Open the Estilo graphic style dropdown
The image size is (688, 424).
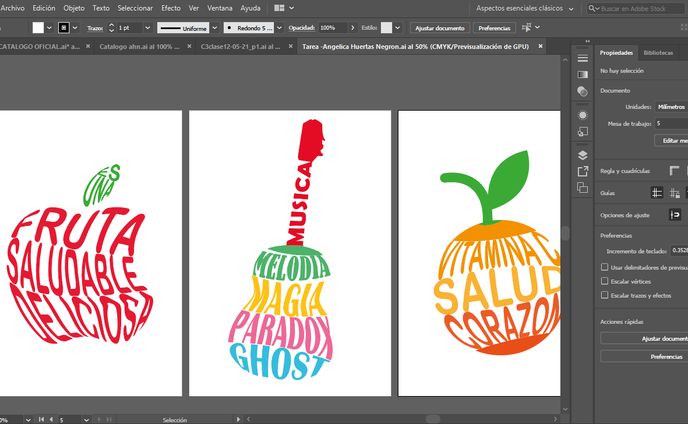click(397, 28)
